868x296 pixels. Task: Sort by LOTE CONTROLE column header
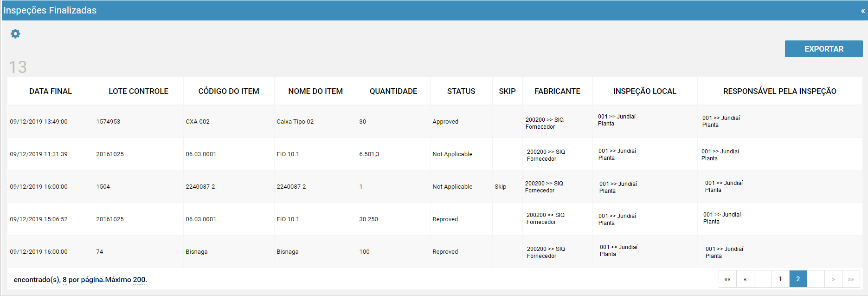pos(138,91)
